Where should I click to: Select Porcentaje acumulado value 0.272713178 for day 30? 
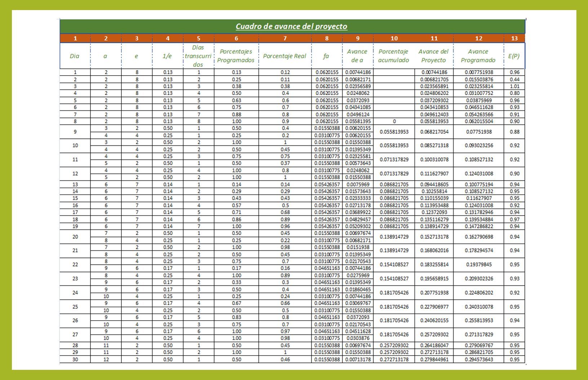coord(394,359)
